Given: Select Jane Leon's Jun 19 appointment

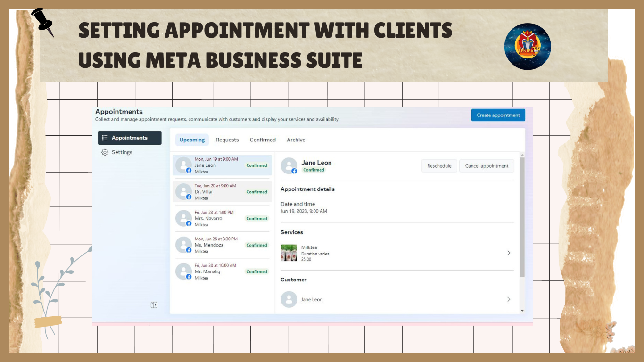Looking at the screenshot, I should pyautogui.click(x=223, y=165).
